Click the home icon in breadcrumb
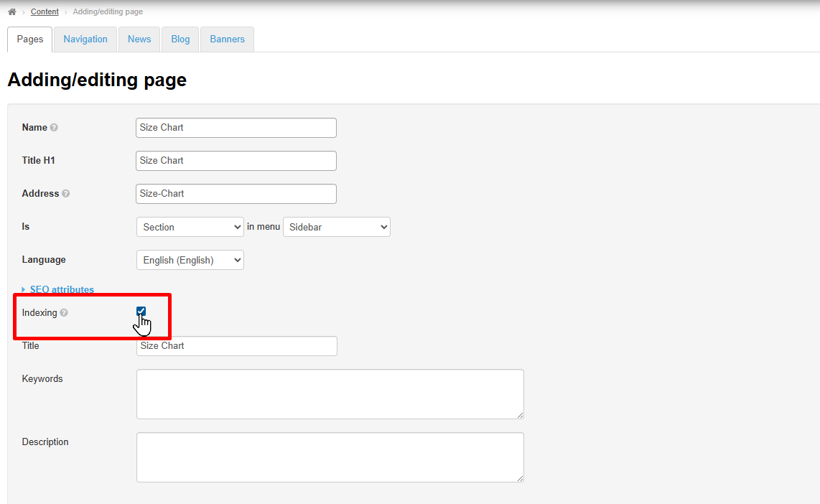Screen dimensions: 820x504 (12, 12)
